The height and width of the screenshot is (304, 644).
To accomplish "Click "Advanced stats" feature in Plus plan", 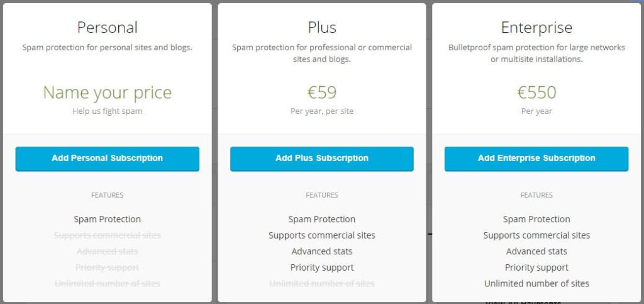I will tap(321, 251).
